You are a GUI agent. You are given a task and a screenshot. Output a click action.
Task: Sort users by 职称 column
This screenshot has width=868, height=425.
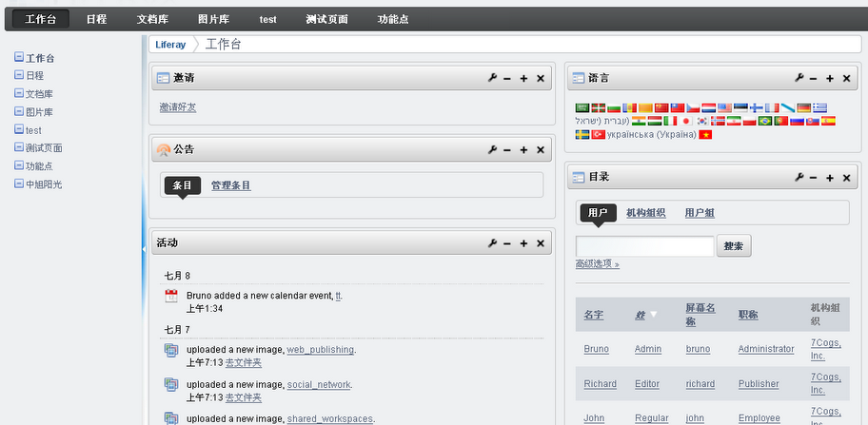pos(748,315)
